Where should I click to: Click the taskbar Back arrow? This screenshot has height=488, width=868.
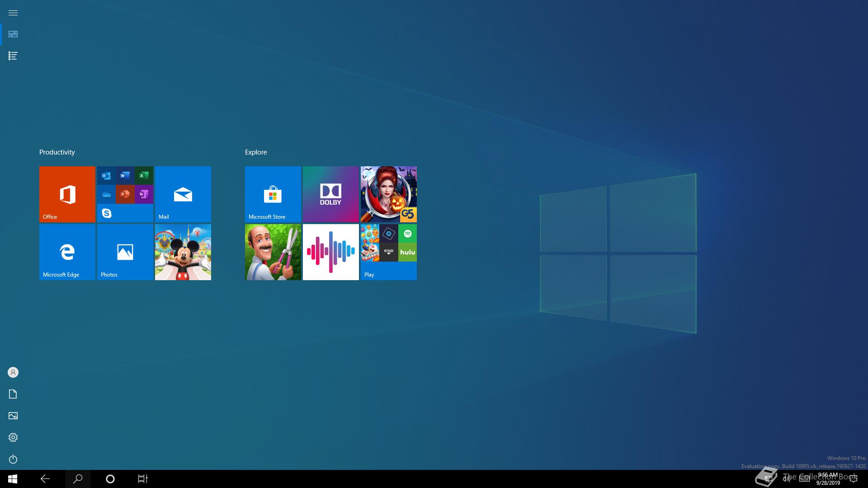coord(45,479)
